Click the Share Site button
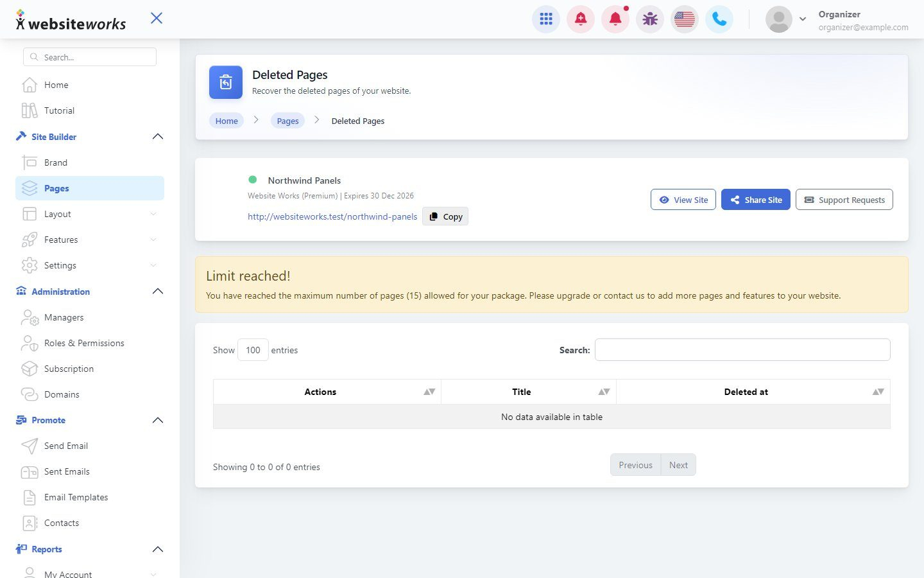 (756, 200)
